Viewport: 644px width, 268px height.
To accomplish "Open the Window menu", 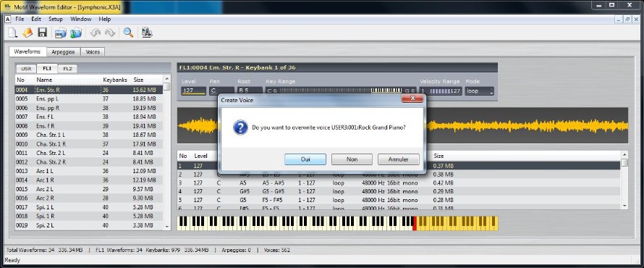I will pos(80,19).
